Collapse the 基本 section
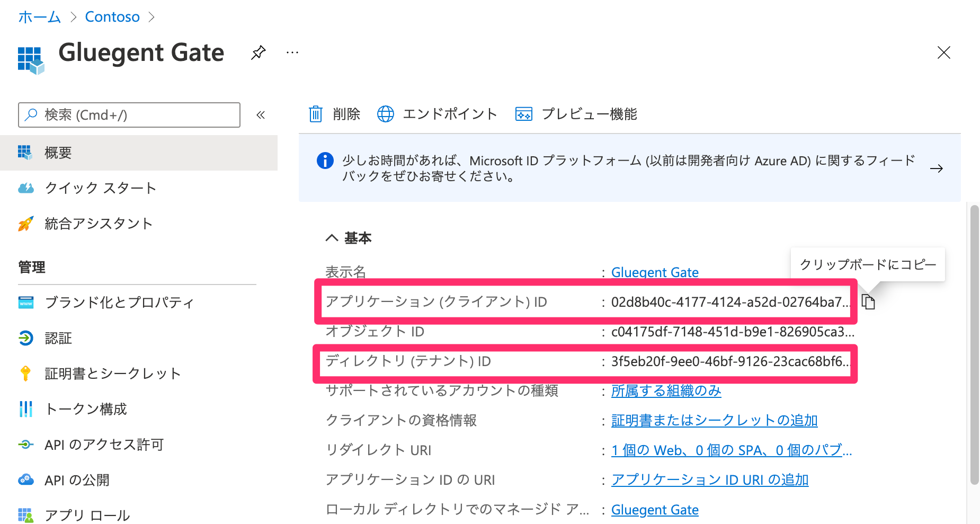This screenshot has width=980, height=524. tap(332, 238)
